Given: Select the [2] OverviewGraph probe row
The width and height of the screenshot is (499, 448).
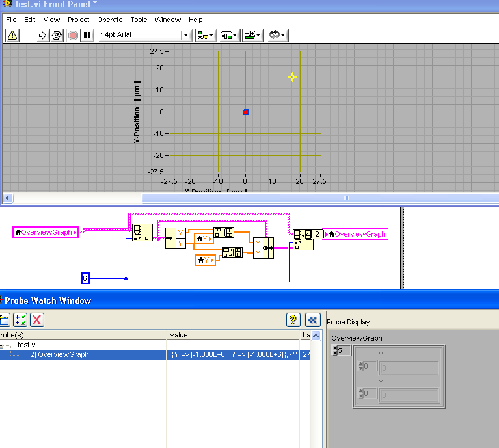Looking at the screenshot, I should click(59, 354).
